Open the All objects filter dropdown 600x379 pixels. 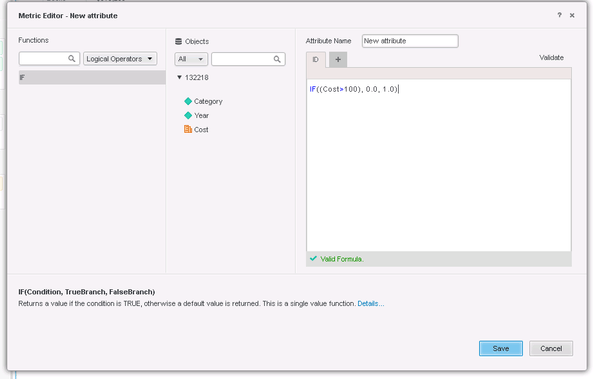(191, 59)
